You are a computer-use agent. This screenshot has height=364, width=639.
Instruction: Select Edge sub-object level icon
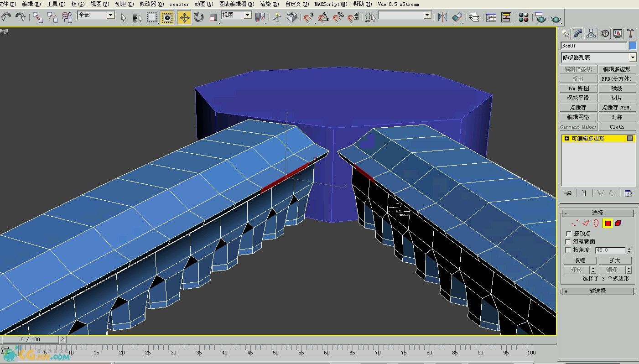586,223
